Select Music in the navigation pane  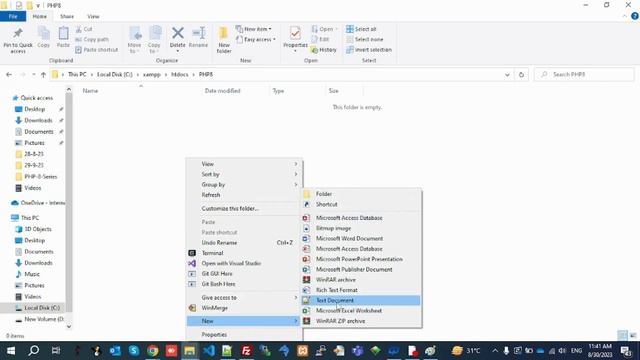(x=32, y=274)
